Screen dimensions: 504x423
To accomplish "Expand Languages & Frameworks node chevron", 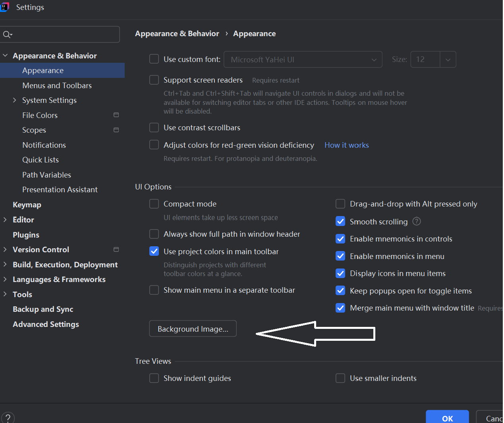I will click(x=5, y=279).
